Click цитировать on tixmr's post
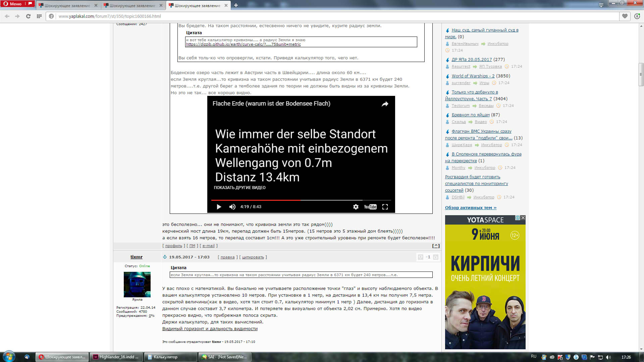 click(x=253, y=257)
